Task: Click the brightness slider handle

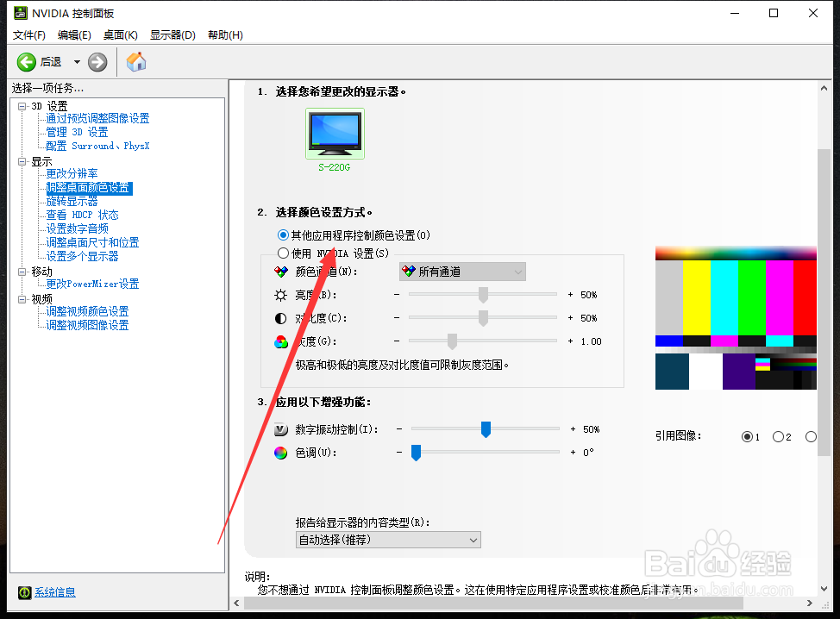Action: [483, 295]
